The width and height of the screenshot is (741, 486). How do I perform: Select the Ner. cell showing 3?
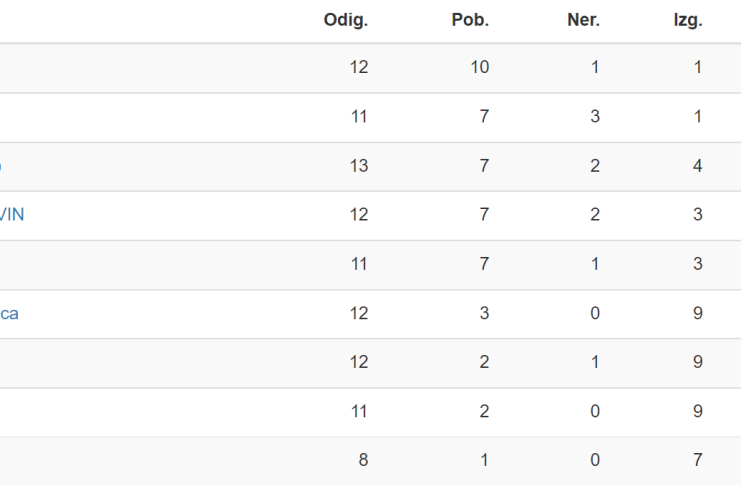[x=595, y=116]
